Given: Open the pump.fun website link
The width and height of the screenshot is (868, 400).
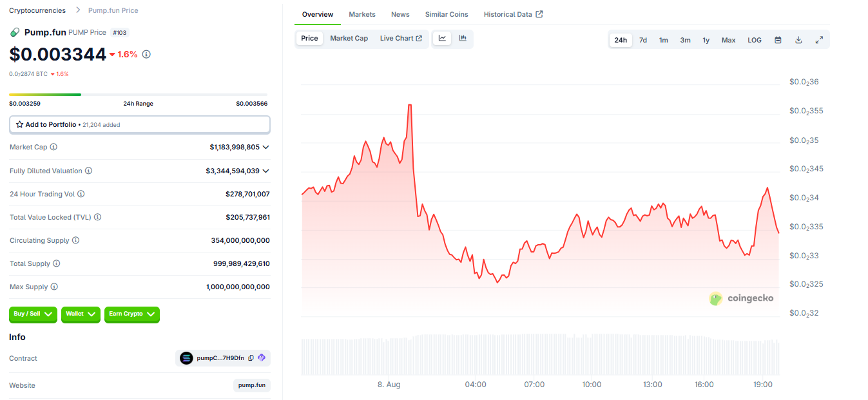Looking at the screenshot, I should click(x=252, y=385).
